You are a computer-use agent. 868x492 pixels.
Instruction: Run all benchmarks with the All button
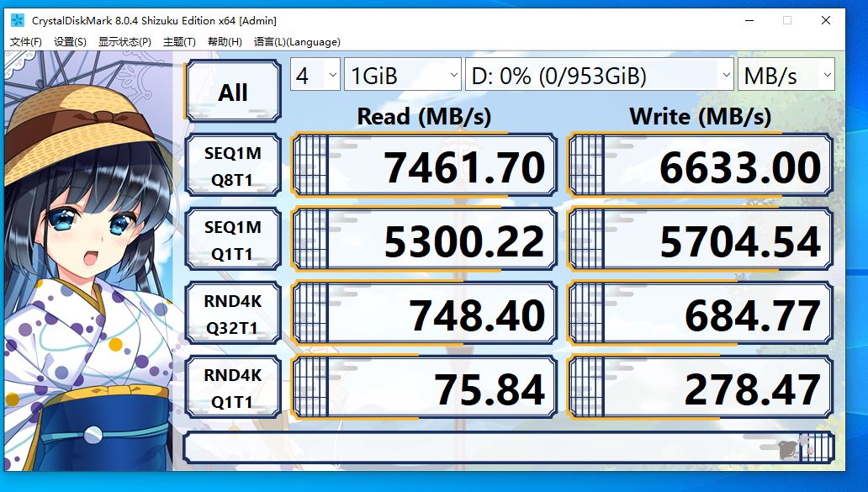pyautogui.click(x=233, y=92)
